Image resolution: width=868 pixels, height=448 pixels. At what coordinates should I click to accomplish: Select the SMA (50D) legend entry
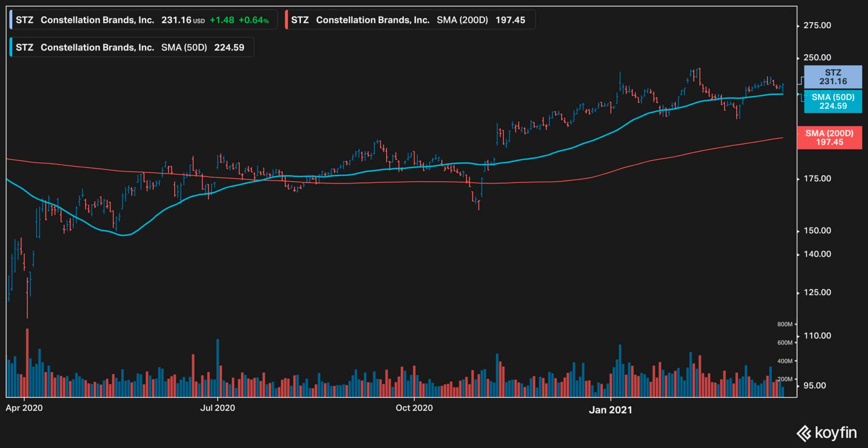(x=132, y=47)
